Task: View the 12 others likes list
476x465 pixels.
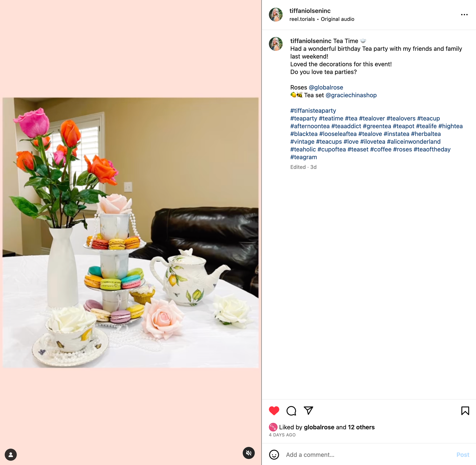Action: click(x=361, y=427)
